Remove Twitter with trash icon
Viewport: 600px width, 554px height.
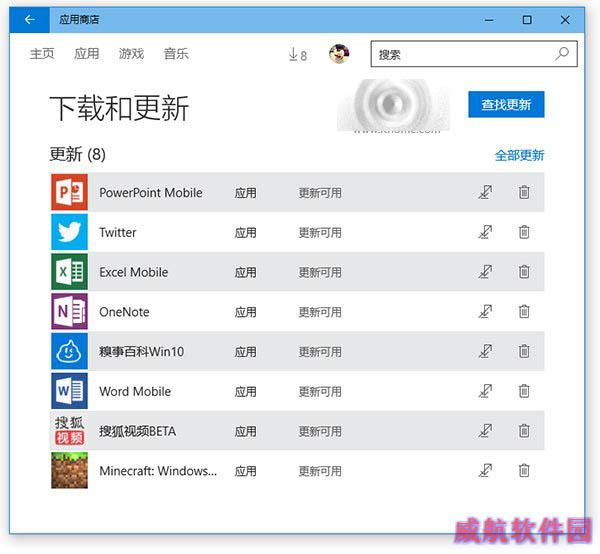(x=524, y=232)
